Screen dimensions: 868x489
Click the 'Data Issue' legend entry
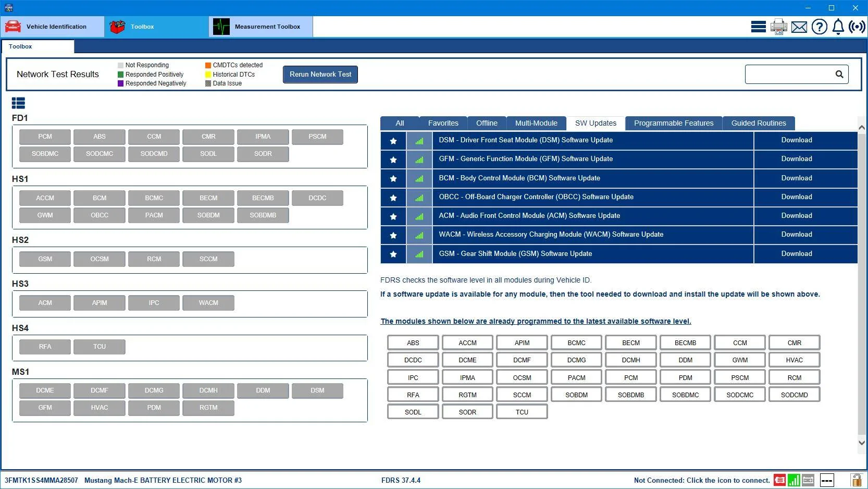(x=224, y=83)
